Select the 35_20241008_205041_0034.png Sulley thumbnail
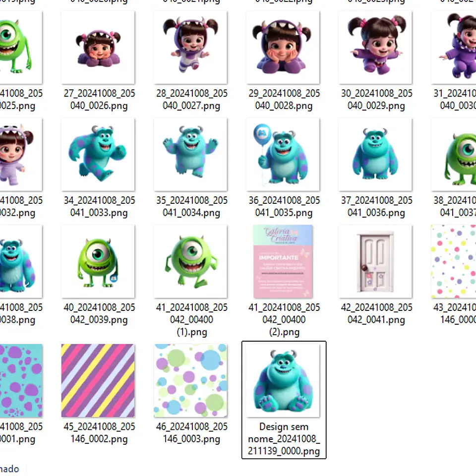476x476 pixels. point(190,155)
